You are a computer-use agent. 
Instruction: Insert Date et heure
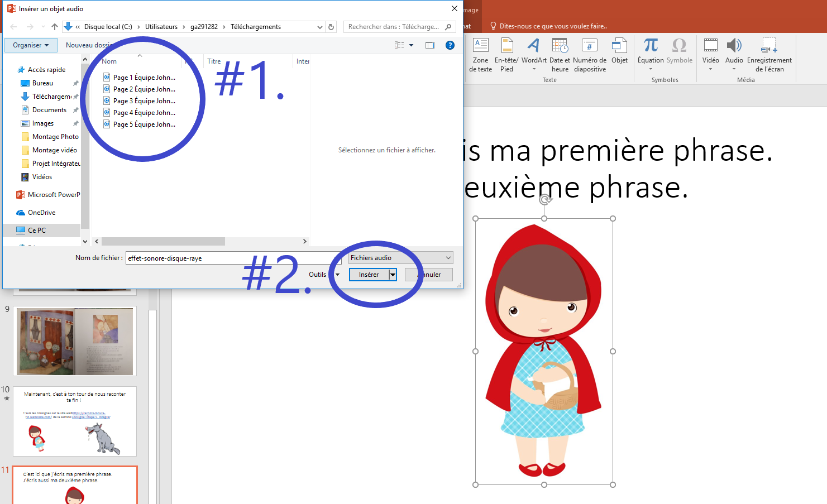pyautogui.click(x=560, y=55)
